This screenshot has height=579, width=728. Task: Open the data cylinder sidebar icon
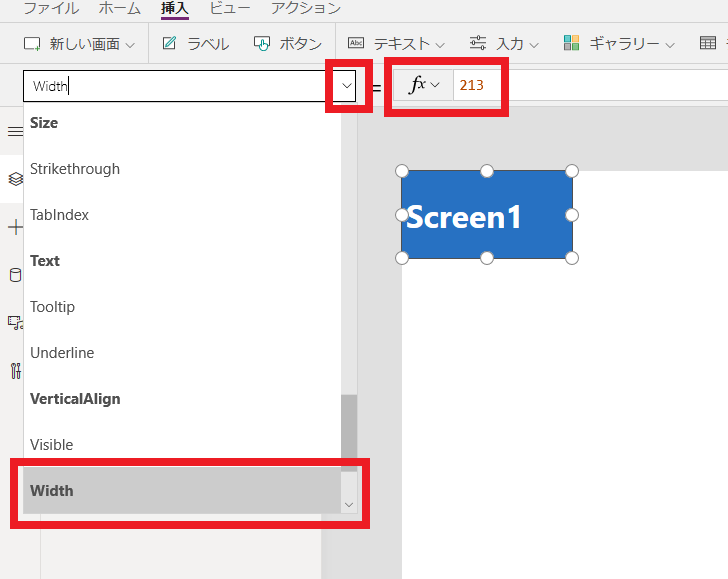coord(15,275)
